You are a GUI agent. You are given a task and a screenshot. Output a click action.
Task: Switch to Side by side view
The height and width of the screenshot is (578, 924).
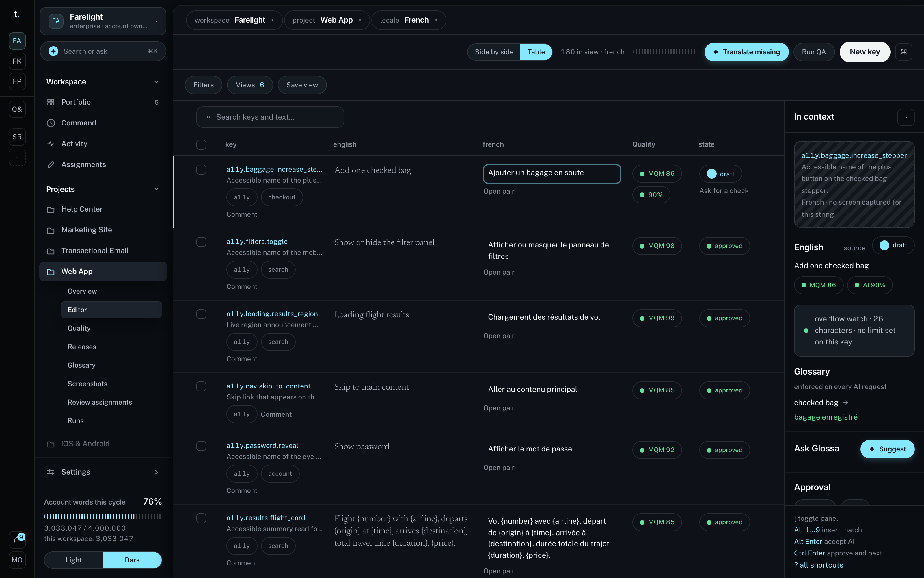494,52
